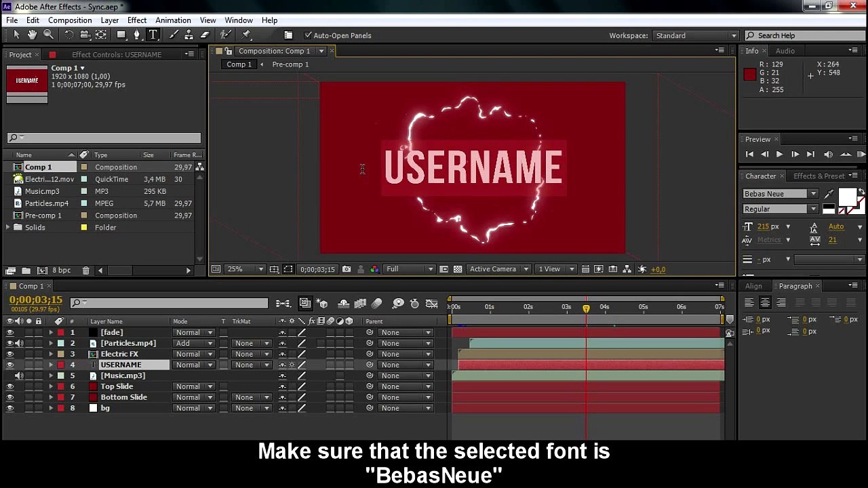The image size is (868, 488).
Task: Click the red label color of layer 1
Action: pos(60,332)
